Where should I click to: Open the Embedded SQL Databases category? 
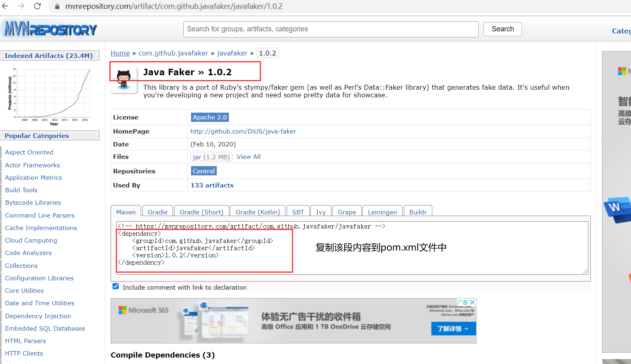[x=45, y=328]
